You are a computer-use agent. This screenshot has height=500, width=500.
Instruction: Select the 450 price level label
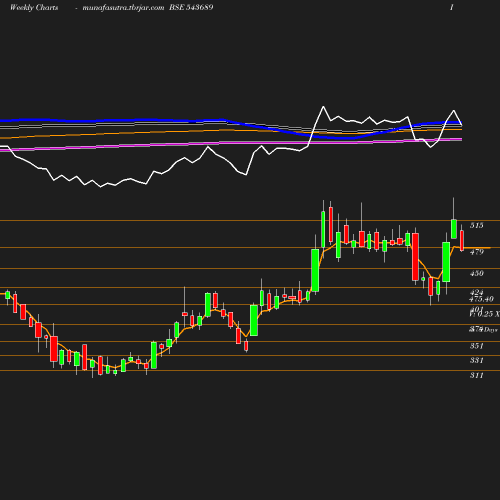(x=477, y=273)
